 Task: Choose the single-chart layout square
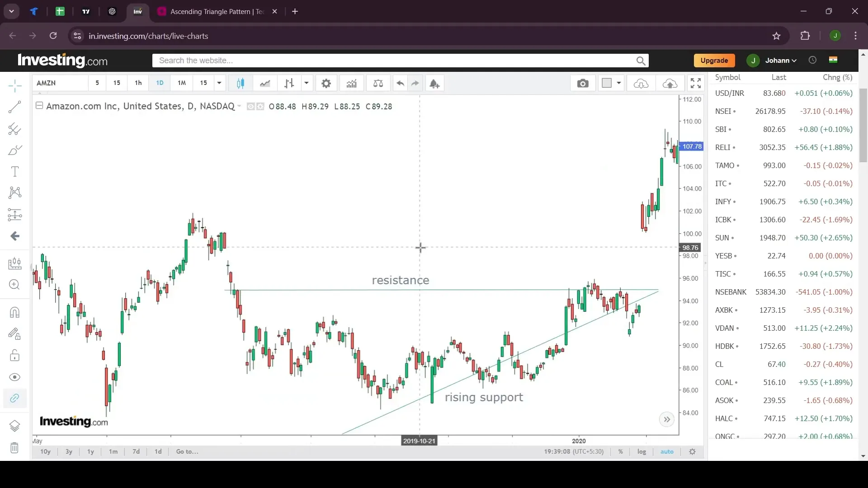pyautogui.click(x=607, y=83)
